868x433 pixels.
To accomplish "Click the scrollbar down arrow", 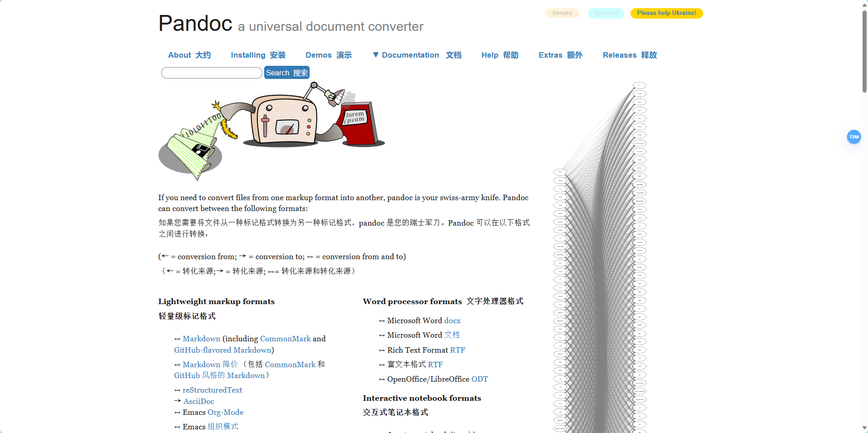I will click(864, 428).
